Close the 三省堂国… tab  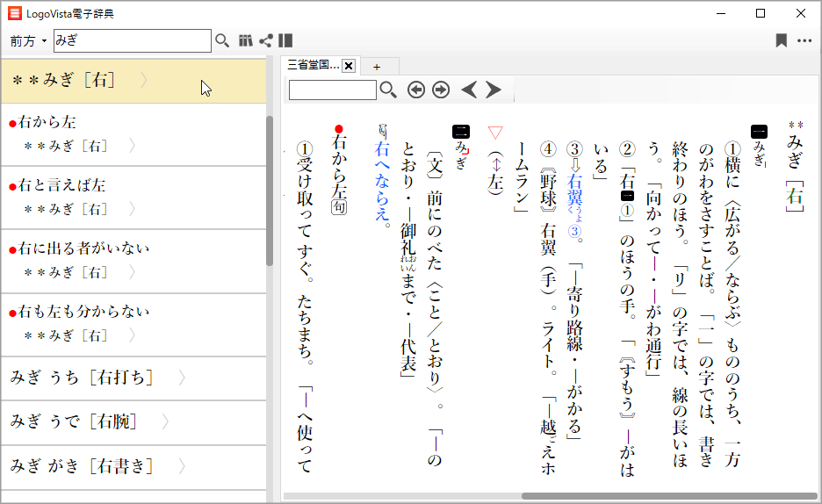(348, 67)
